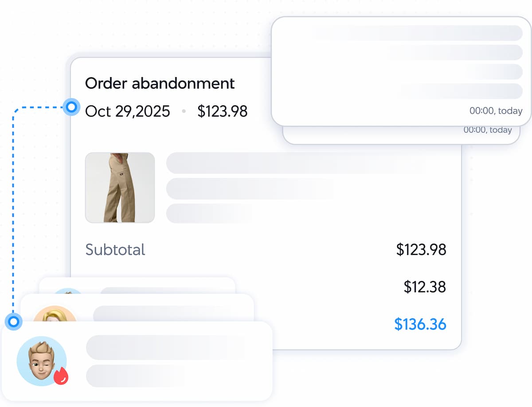
Task: Click the $123.98 subtotal value
Action: (x=421, y=250)
